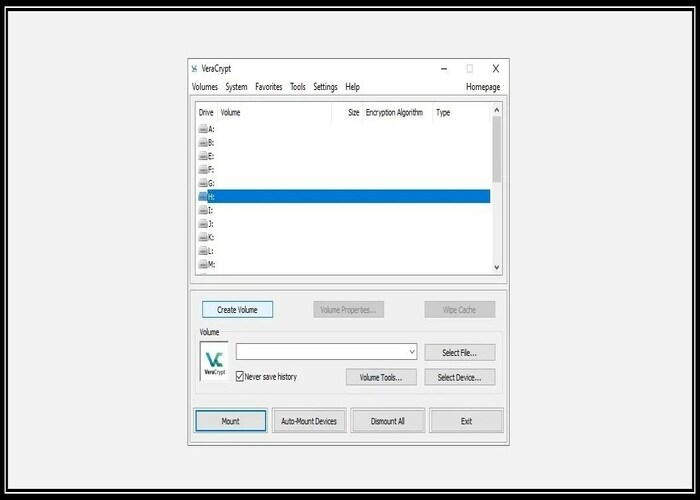Select the M: drive icon
The image size is (700, 500).
point(203,264)
